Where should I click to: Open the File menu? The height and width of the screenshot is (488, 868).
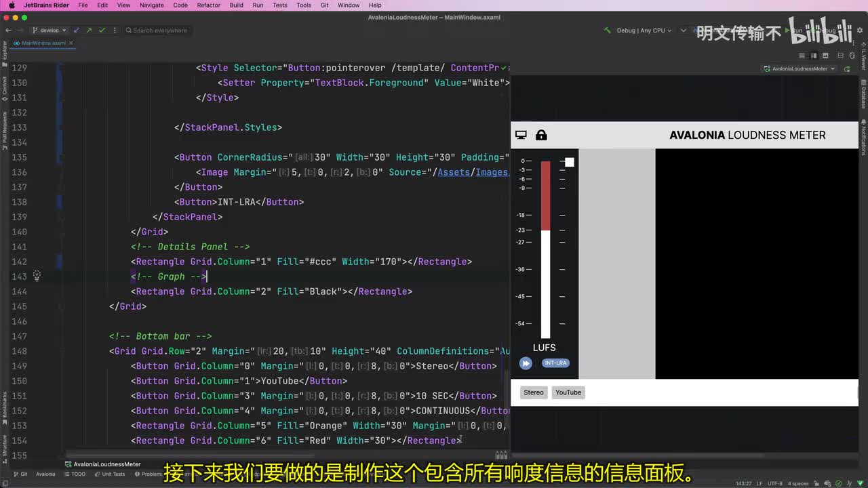(83, 5)
